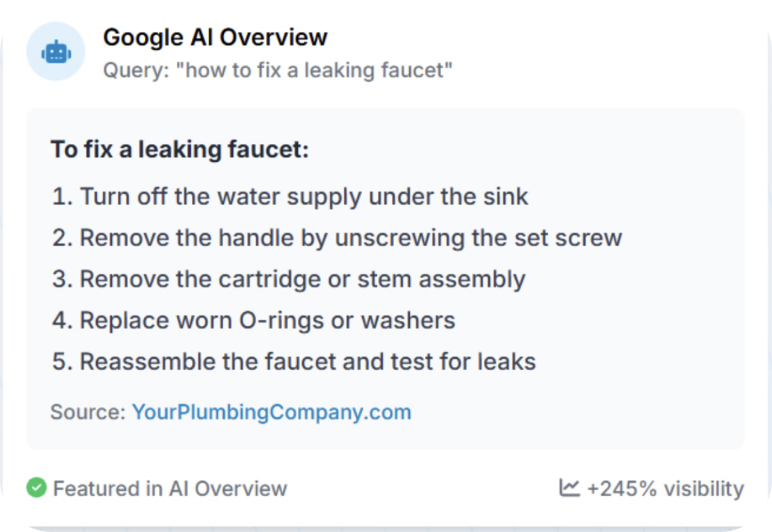Click the 'To fix a leaking faucet' heading
Viewport: 772px width, 532px height.
180,149
